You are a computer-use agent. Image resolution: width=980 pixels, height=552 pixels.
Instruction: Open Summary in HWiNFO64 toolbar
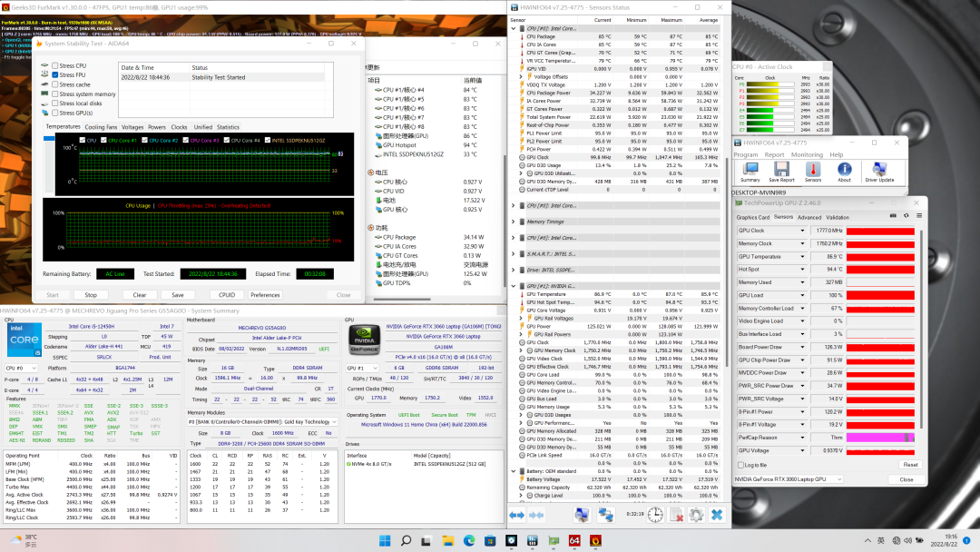click(x=750, y=171)
